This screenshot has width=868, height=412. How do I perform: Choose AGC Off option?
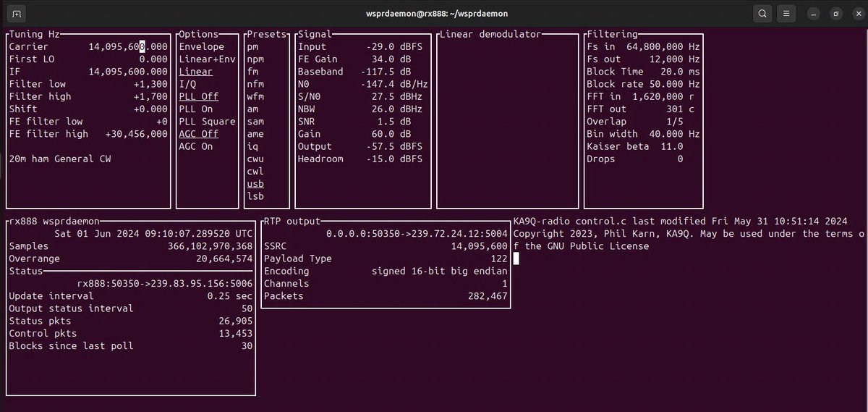pyautogui.click(x=199, y=134)
